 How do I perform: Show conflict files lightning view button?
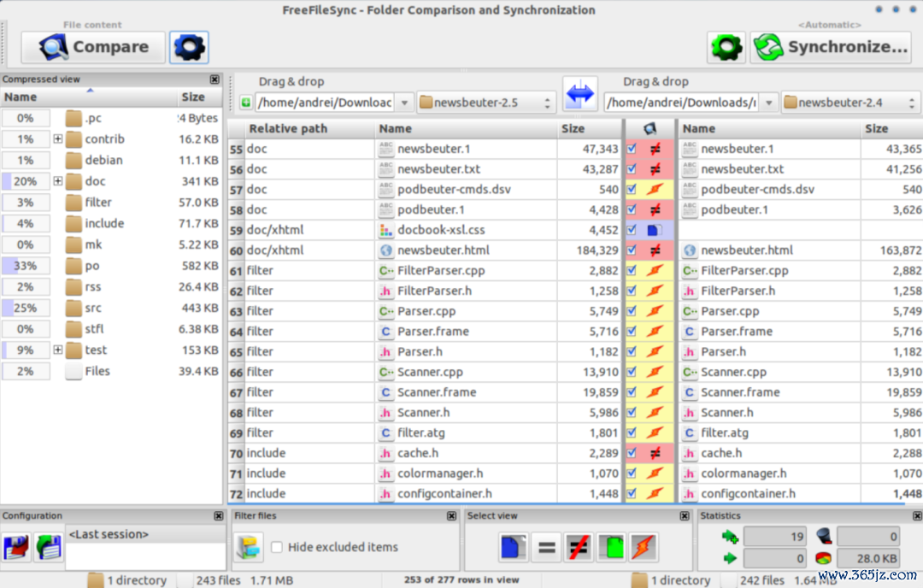(644, 547)
